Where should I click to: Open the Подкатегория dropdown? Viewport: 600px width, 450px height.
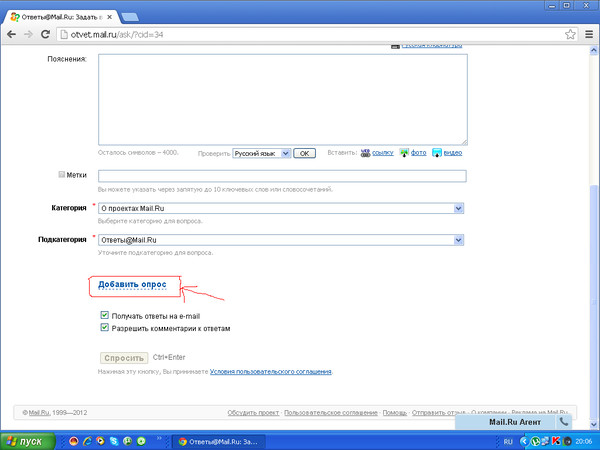281,240
